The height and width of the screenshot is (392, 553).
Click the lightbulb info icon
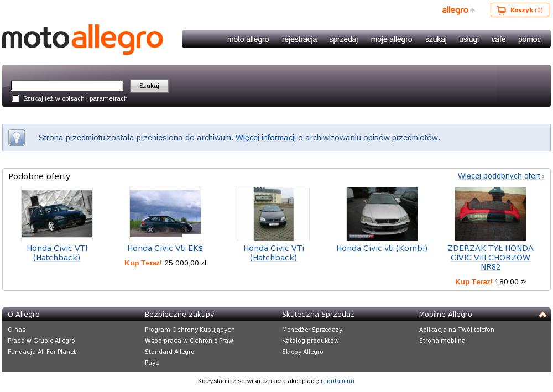tap(17, 138)
